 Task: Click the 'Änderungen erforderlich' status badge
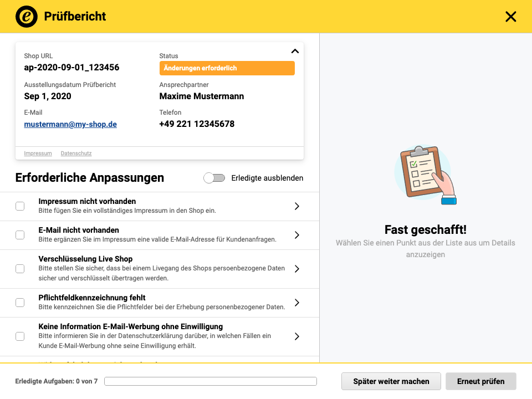pyautogui.click(x=227, y=68)
